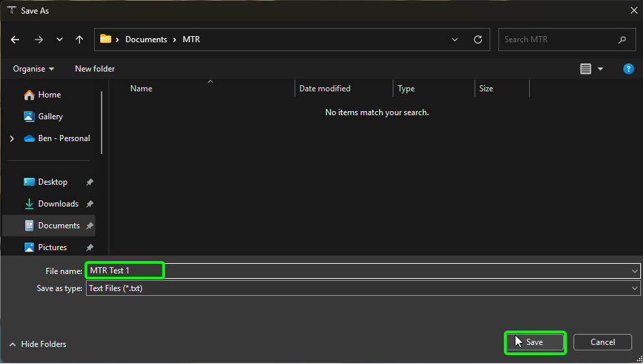Refresh the MTR folder view
The width and height of the screenshot is (643, 364).
pos(478,40)
